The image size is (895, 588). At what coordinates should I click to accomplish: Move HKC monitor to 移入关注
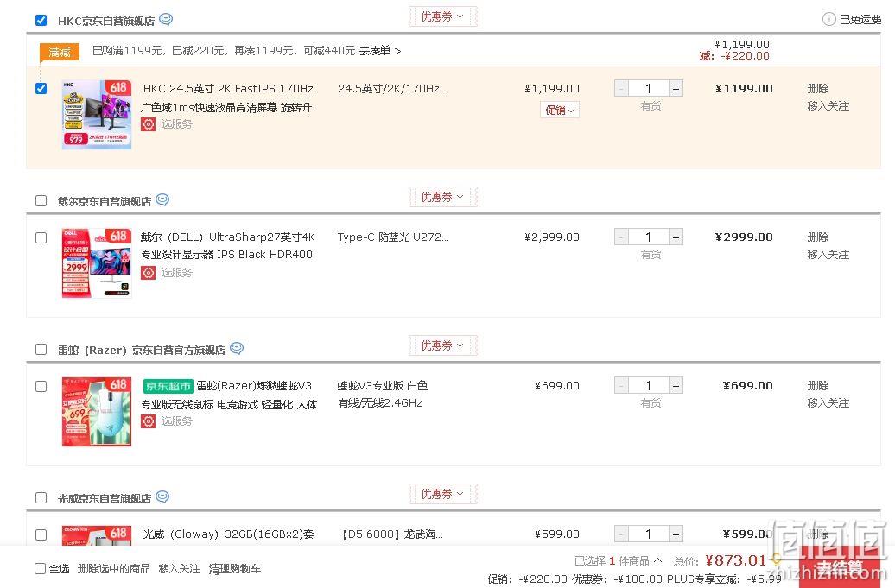(828, 106)
